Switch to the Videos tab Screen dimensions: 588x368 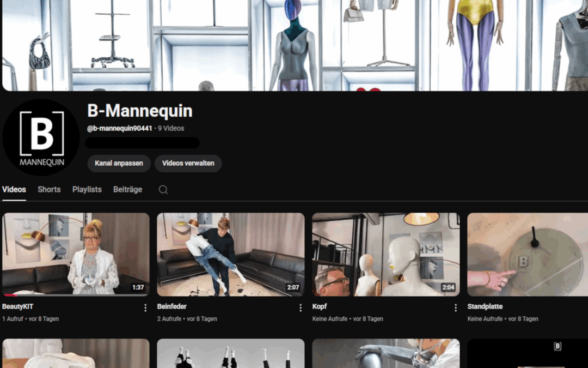pos(14,190)
